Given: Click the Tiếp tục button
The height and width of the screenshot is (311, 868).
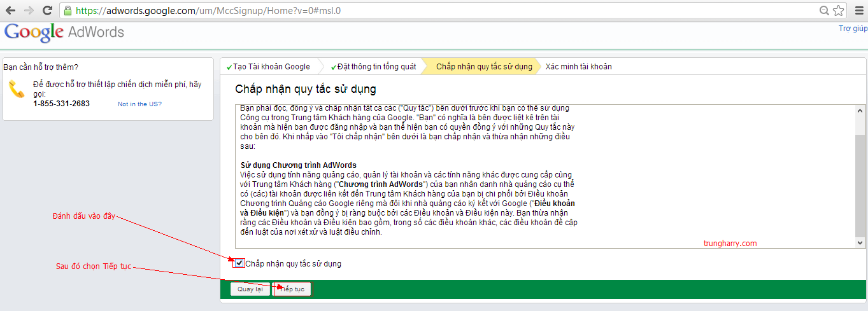Looking at the screenshot, I should click(x=292, y=289).
